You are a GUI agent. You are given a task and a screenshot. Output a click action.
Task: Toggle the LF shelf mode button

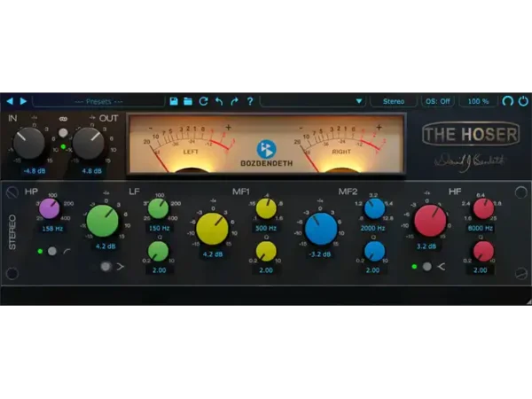pos(106,266)
